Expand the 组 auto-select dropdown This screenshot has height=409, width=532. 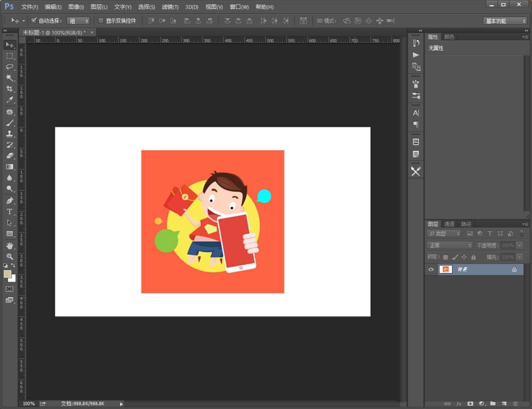[78, 21]
